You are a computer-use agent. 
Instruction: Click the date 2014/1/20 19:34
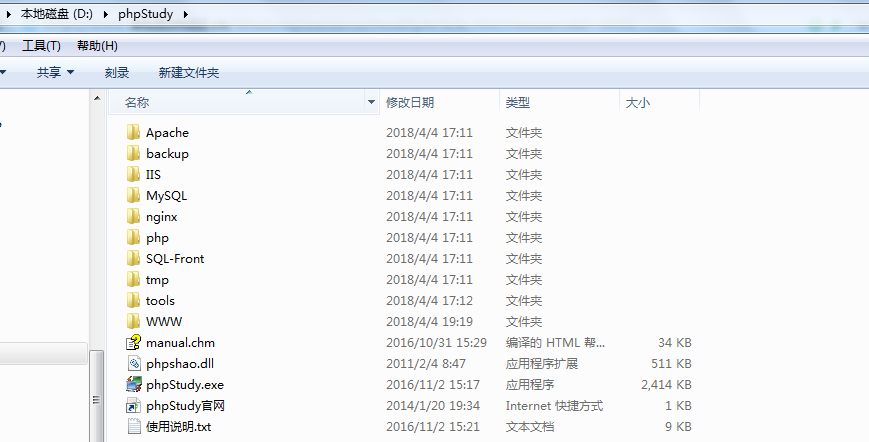coord(433,406)
